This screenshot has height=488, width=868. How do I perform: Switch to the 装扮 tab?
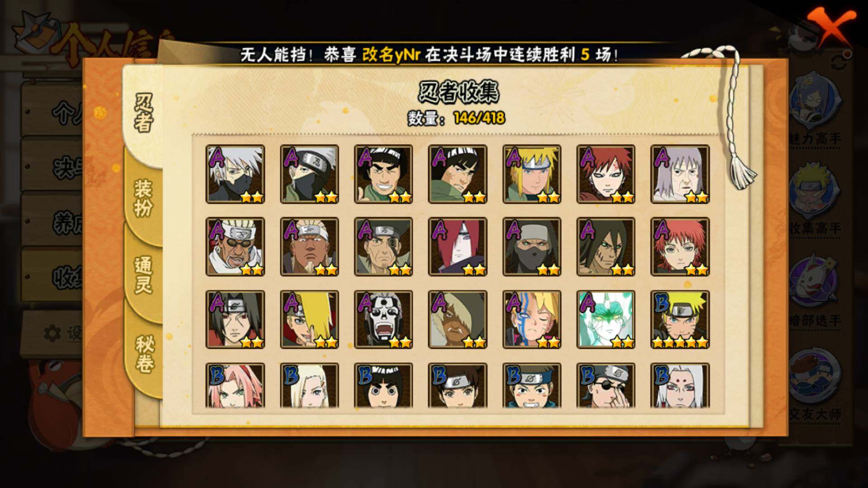click(x=143, y=198)
